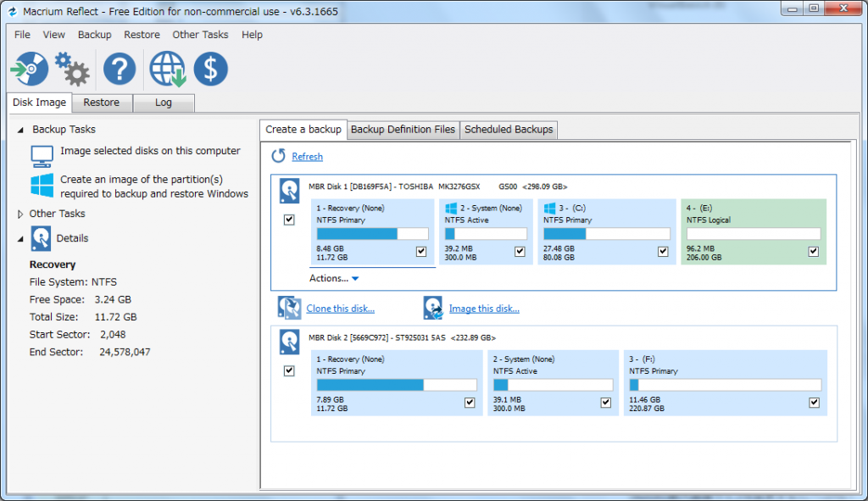868x501 pixels.
Task: Open the help question mark icon
Action: (x=119, y=69)
